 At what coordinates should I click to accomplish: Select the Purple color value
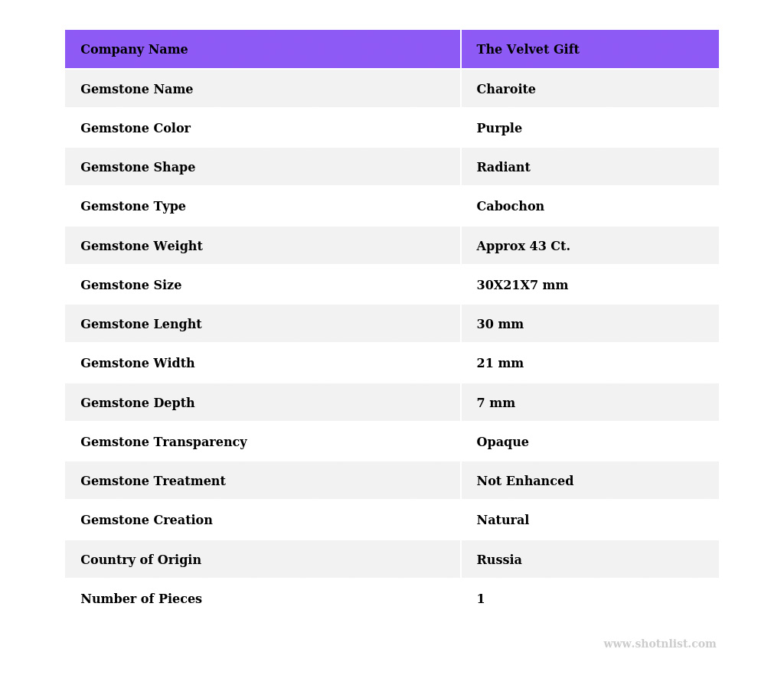click(499, 129)
